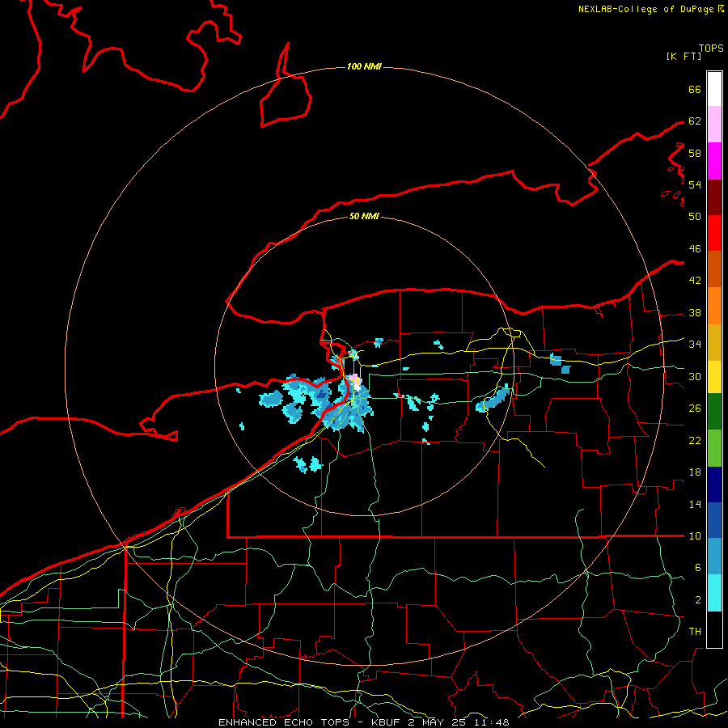Select the bright red legend color block
The height and width of the screenshot is (728, 728).
pos(714,233)
